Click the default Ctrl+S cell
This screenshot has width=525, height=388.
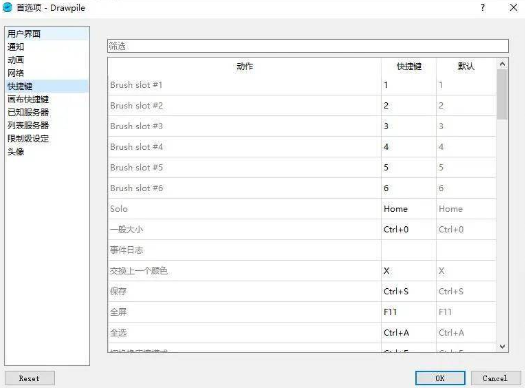(x=466, y=291)
